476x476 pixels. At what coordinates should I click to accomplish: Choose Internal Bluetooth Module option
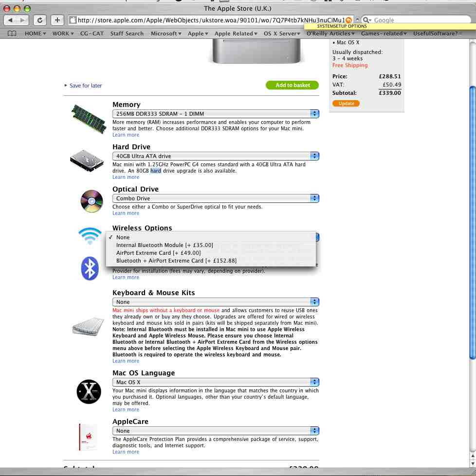pyautogui.click(x=211, y=245)
